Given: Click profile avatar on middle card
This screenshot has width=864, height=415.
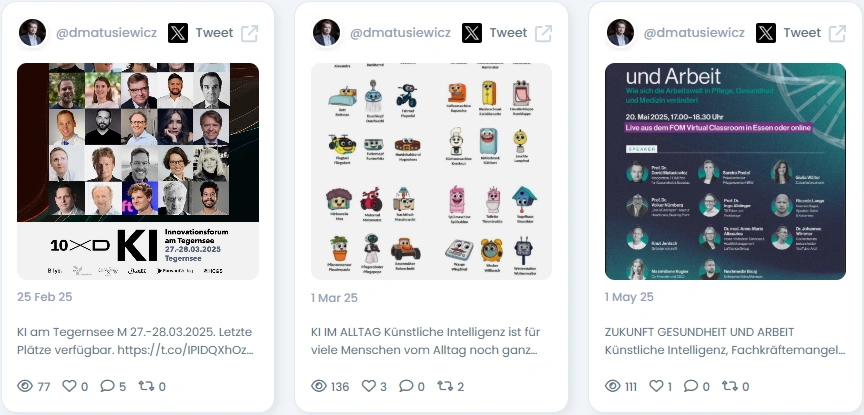Looking at the screenshot, I should click(326, 33).
